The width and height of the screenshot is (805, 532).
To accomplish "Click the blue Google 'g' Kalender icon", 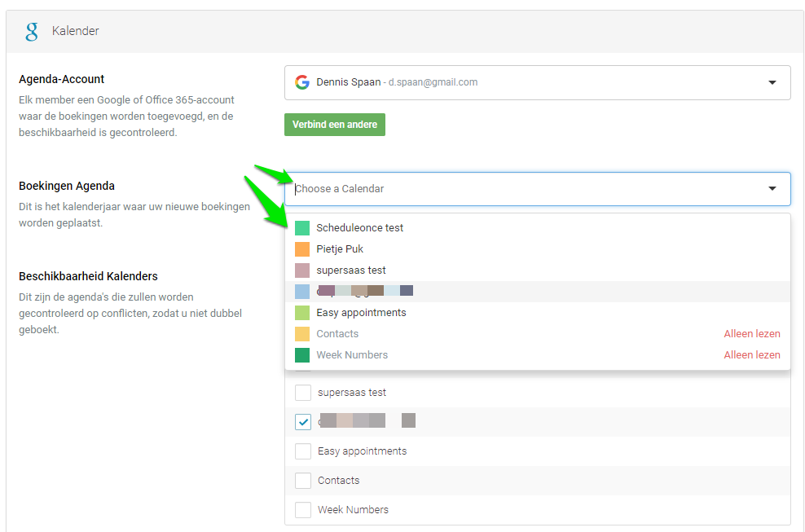I will [x=32, y=31].
